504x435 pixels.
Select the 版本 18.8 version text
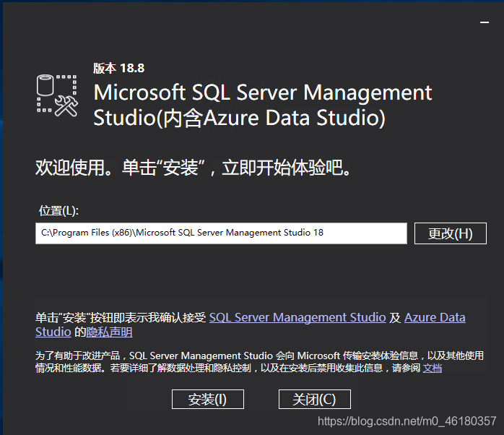[118, 68]
